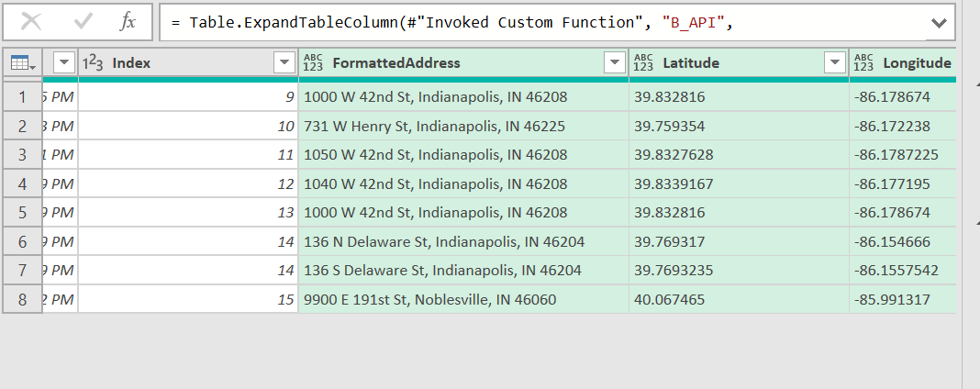
Task: Select row number 3
Action: [23, 154]
